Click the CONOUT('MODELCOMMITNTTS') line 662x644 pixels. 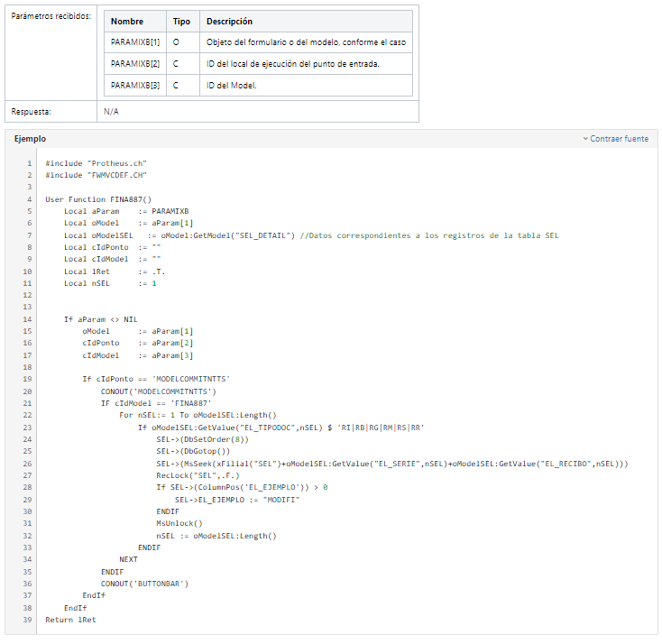[159, 391]
